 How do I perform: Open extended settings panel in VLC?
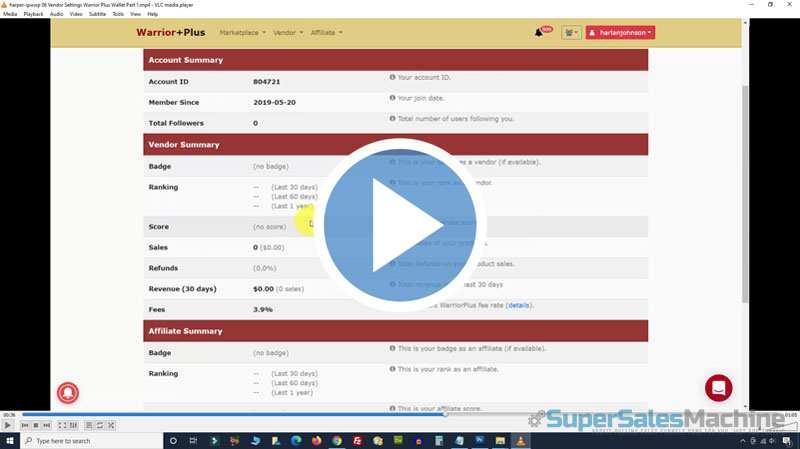point(73,426)
